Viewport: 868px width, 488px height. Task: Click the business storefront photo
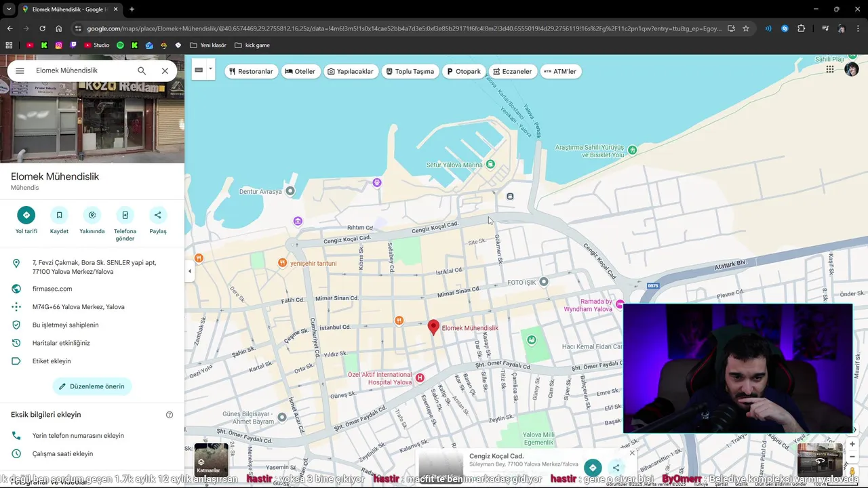[92, 123]
